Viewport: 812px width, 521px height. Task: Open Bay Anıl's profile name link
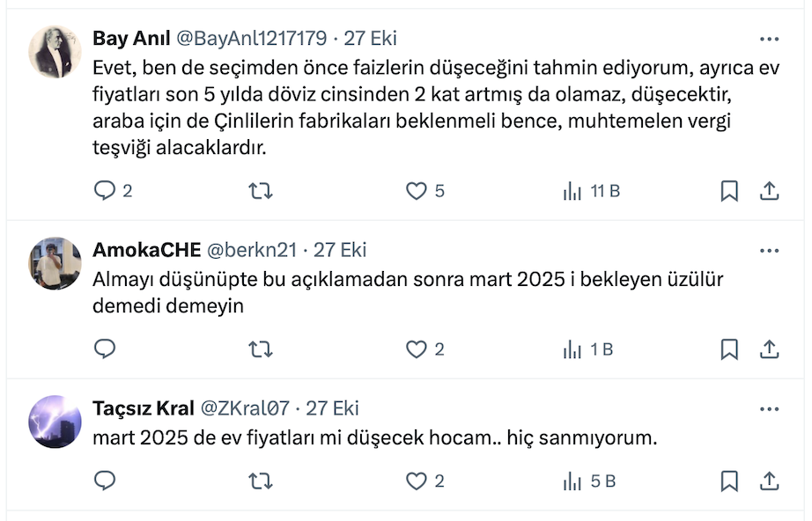(x=131, y=39)
